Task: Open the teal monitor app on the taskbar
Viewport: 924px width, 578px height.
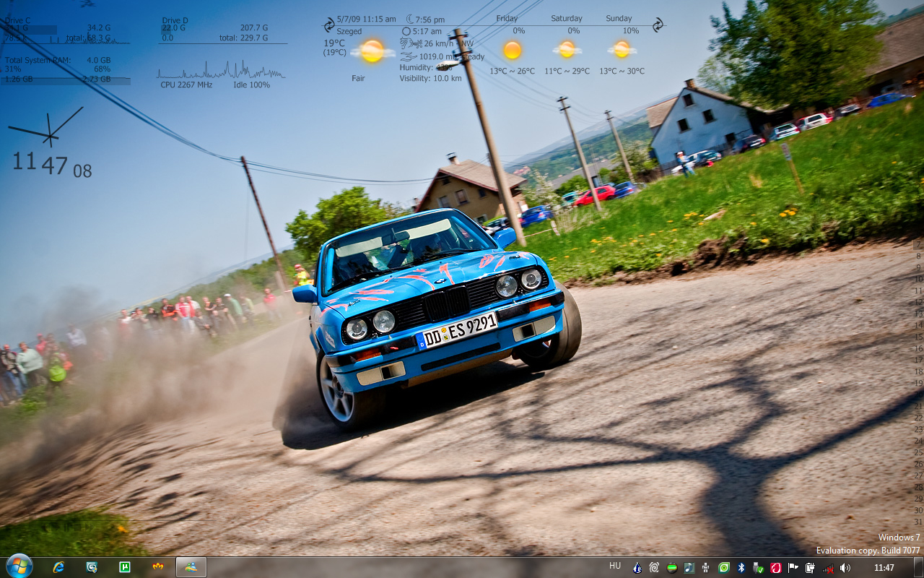Action: [92, 567]
